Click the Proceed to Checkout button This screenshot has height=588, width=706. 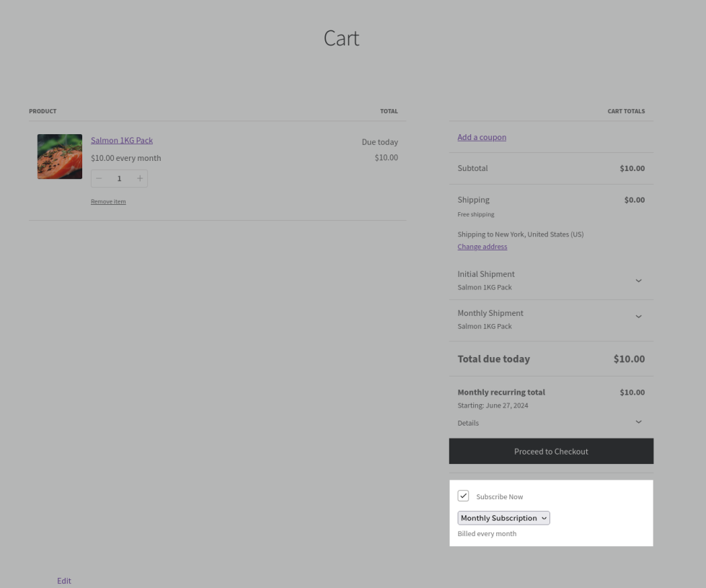[551, 452]
